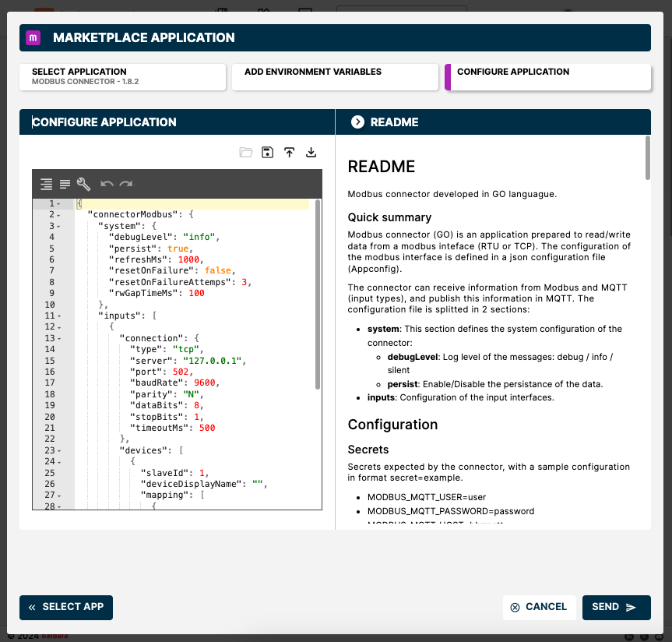Switch to the Select Application step tab

pyautogui.click(x=123, y=76)
